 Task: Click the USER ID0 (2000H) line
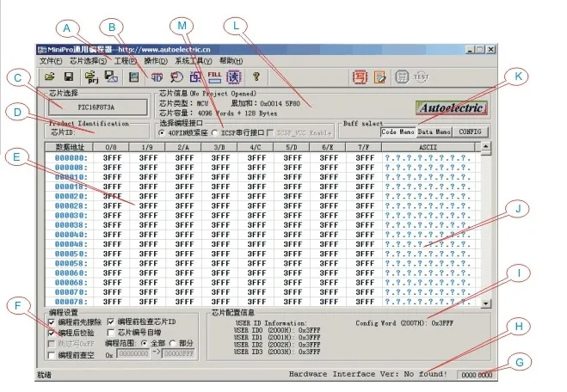[x=277, y=330]
